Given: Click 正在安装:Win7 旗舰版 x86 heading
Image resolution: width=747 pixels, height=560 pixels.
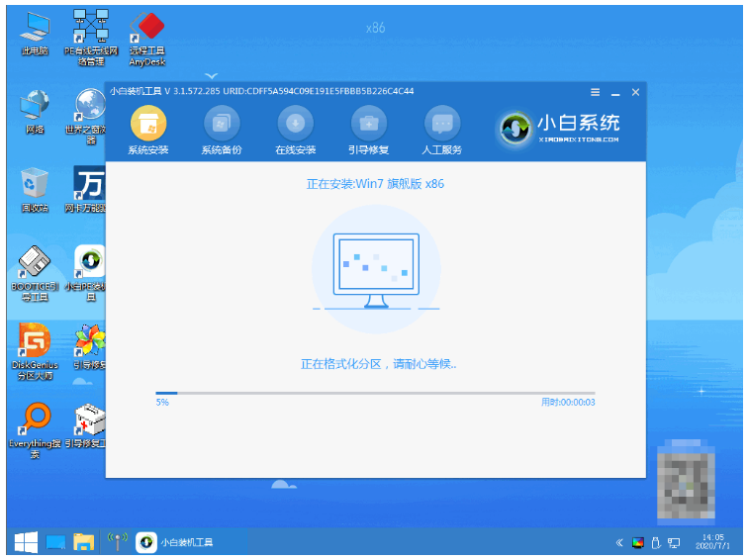Looking at the screenshot, I should (375, 184).
